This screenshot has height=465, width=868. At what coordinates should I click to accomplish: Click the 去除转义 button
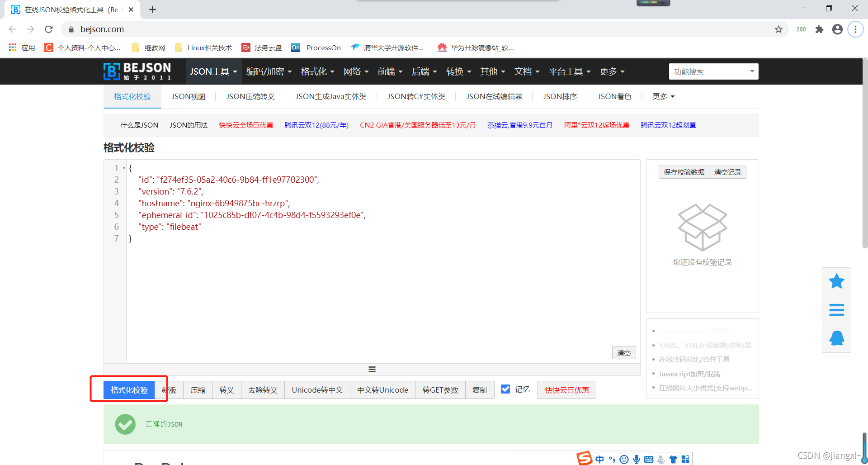263,390
